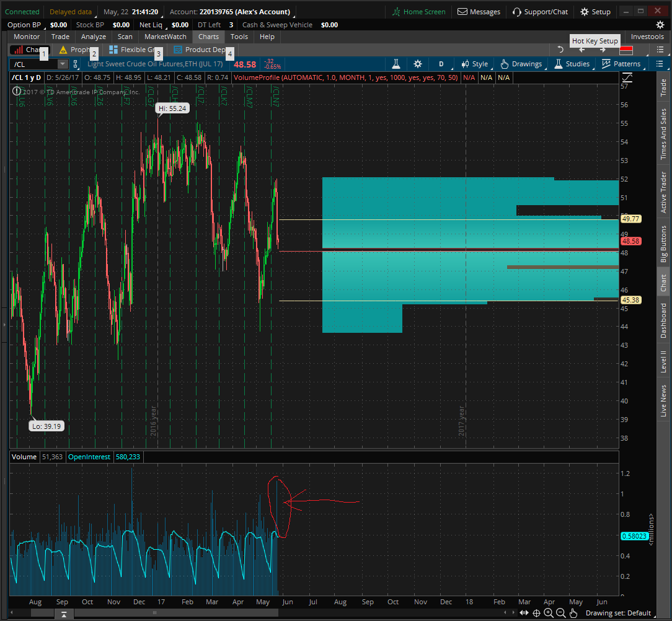Click the Hi: 55.24 price bubble
Image resolution: width=672 pixels, height=621 pixels.
click(172, 108)
